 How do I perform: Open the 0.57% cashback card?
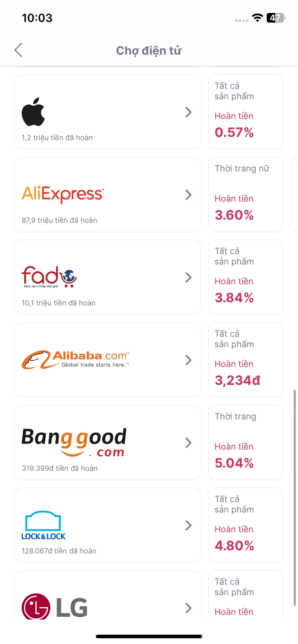tap(246, 112)
